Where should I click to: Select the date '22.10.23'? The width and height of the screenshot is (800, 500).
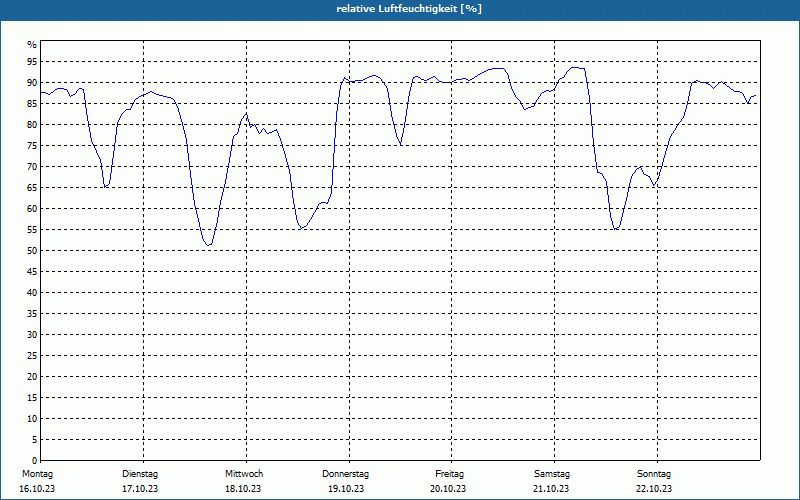coord(654,489)
